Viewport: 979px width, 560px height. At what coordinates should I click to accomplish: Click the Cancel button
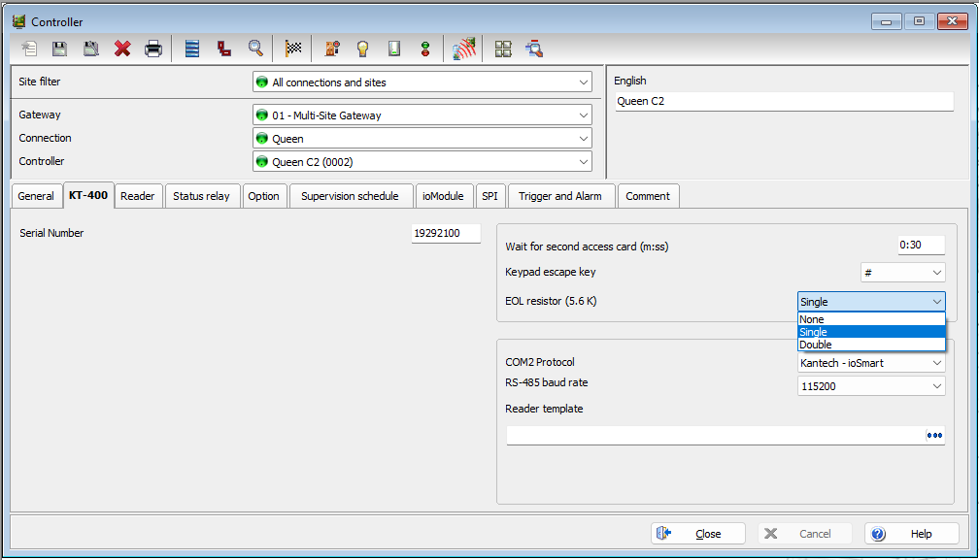[805, 534]
